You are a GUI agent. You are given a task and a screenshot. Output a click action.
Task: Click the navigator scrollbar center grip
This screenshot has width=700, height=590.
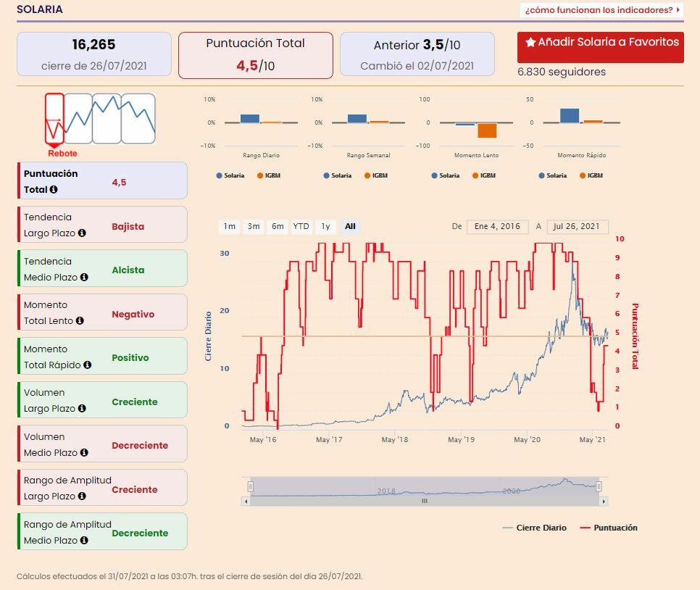click(x=425, y=502)
